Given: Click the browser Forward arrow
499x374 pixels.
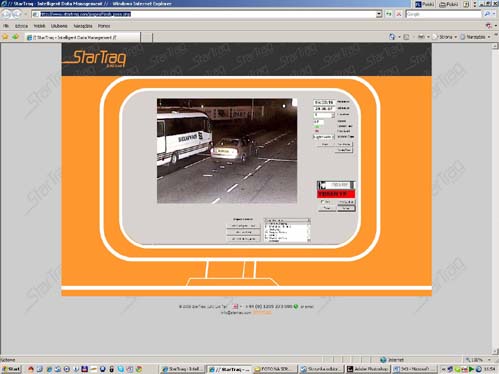Looking at the screenshot, I should point(17,14).
